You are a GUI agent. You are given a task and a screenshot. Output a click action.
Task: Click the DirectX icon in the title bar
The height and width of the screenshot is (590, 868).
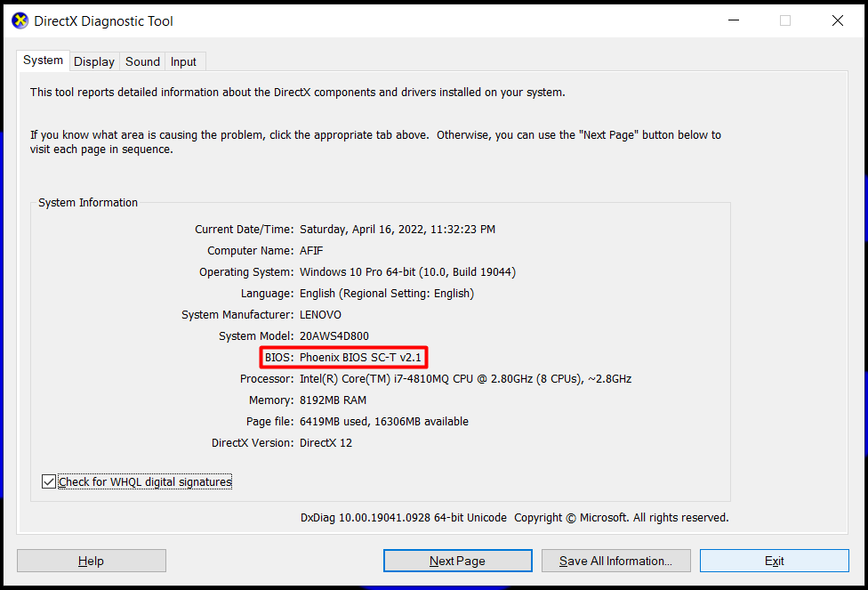coord(20,20)
